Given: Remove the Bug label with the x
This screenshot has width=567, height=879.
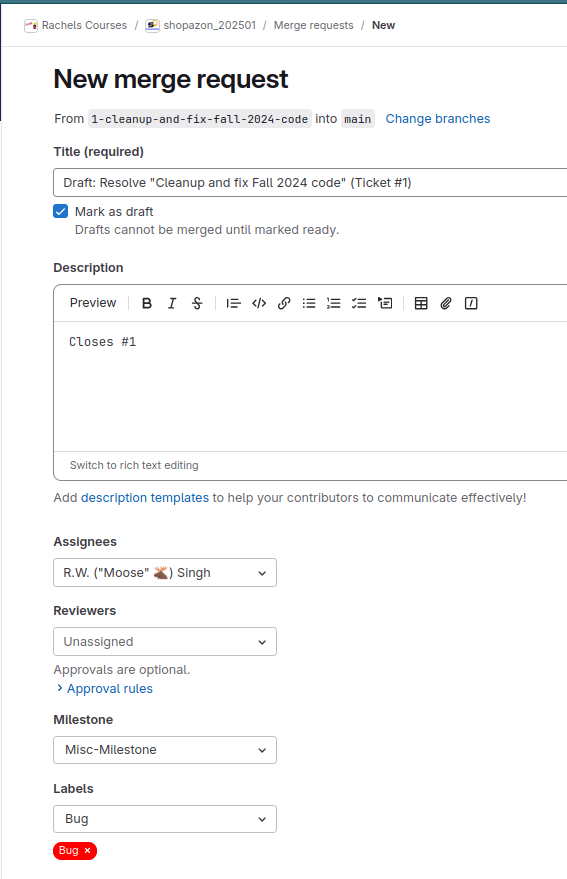Looking at the screenshot, I should tap(87, 850).
